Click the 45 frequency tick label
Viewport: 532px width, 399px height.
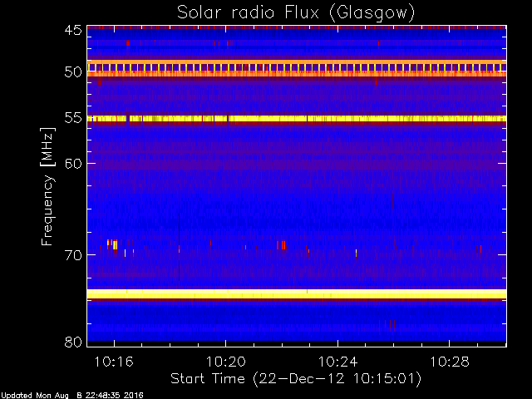(73, 31)
